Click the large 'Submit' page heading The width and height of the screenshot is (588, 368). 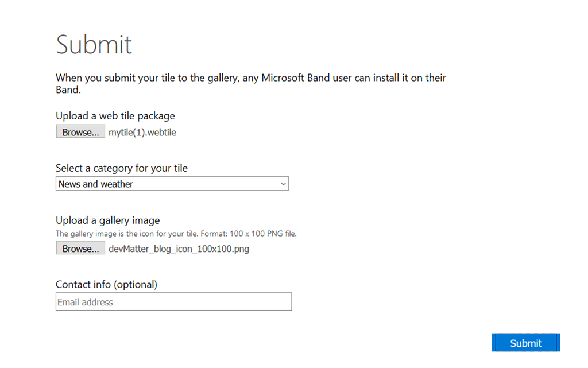coord(94,45)
